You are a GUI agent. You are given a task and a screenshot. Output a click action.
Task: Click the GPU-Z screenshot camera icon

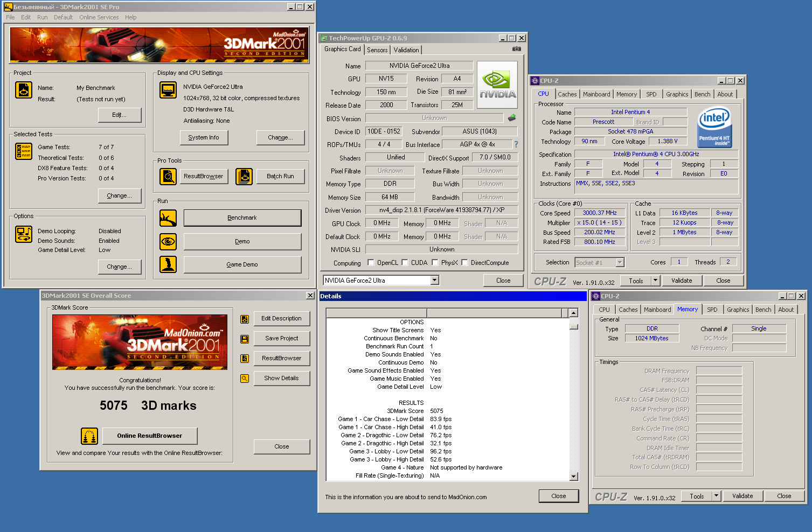pos(517,49)
